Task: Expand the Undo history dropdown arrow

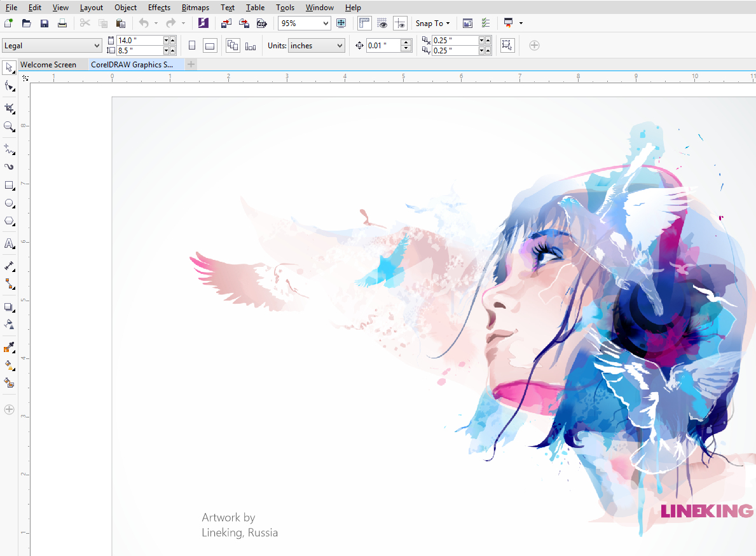Action: click(156, 23)
